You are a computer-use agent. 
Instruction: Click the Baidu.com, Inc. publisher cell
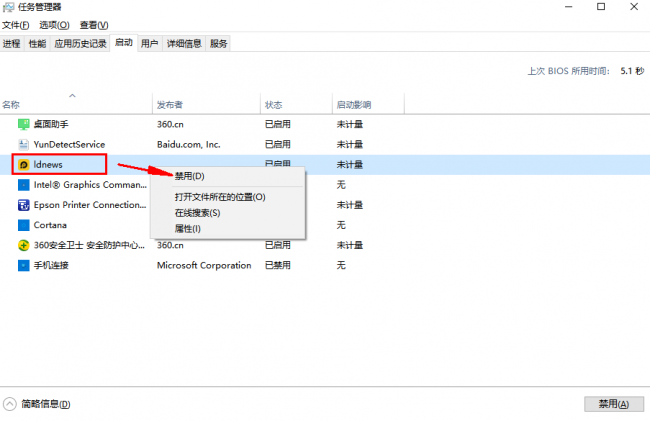tap(189, 144)
